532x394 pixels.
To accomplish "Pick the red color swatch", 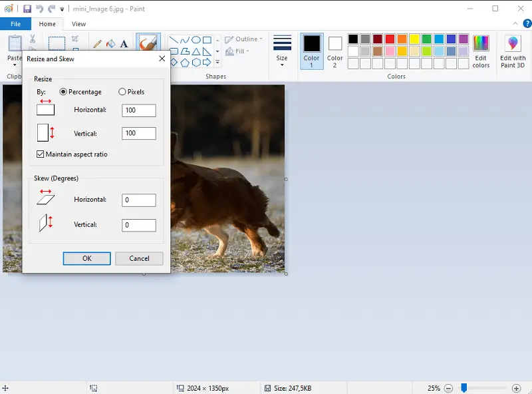I will [391, 40].
